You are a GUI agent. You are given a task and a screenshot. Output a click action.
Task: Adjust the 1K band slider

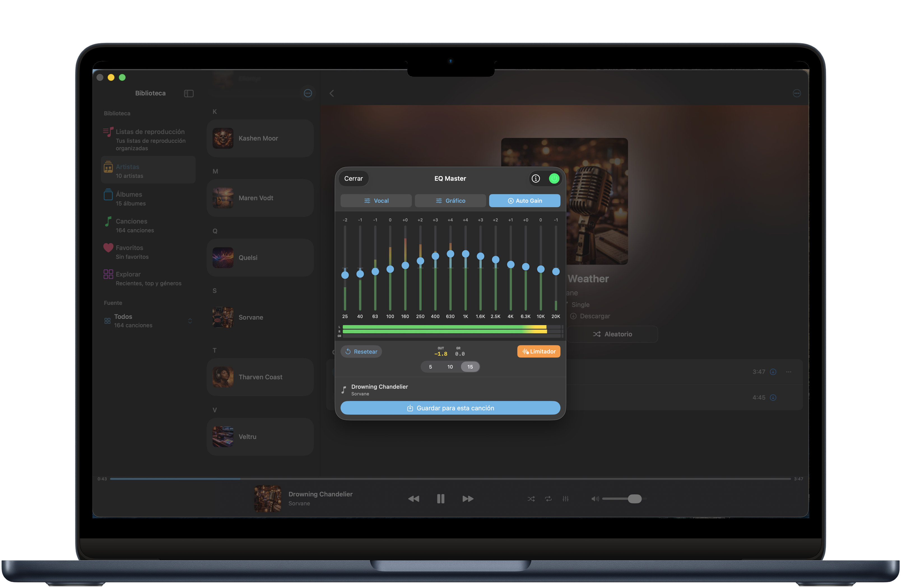click(x=465, y=254)
